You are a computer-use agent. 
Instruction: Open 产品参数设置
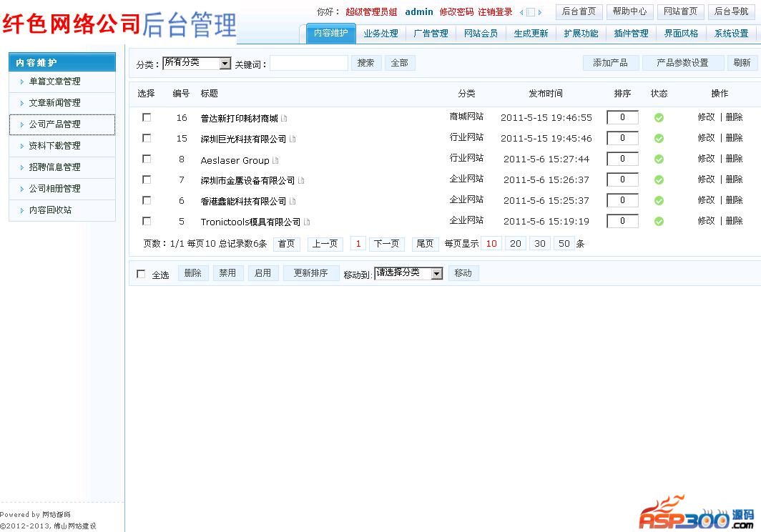pos(683,63)
